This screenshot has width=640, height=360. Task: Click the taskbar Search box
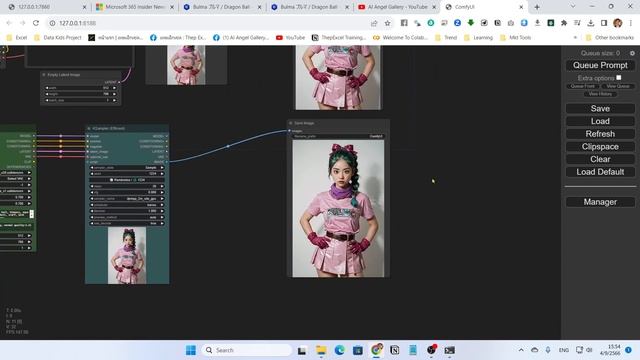pos(247,350)
